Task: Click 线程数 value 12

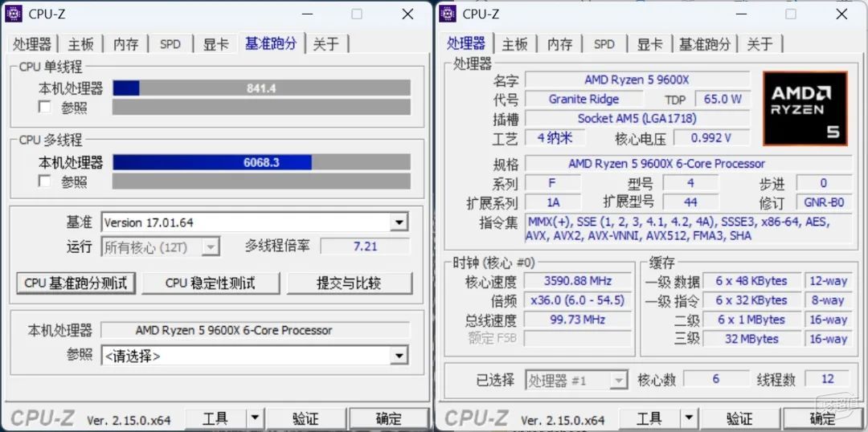Action: [x=828, y=379]
